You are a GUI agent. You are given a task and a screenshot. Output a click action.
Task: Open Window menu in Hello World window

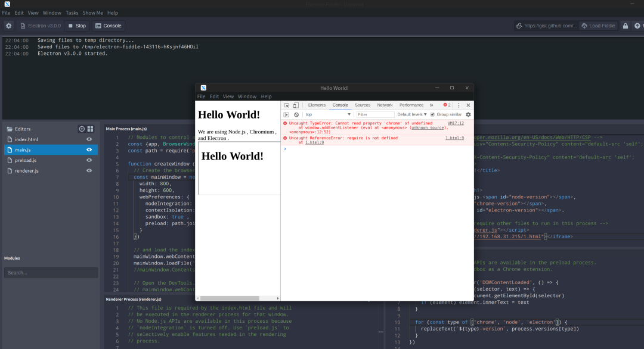[247, 96]
